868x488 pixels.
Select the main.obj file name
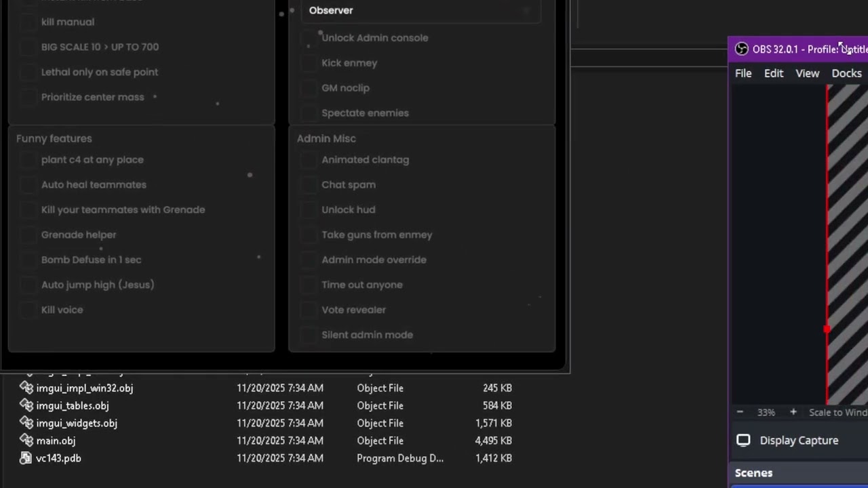56,441
